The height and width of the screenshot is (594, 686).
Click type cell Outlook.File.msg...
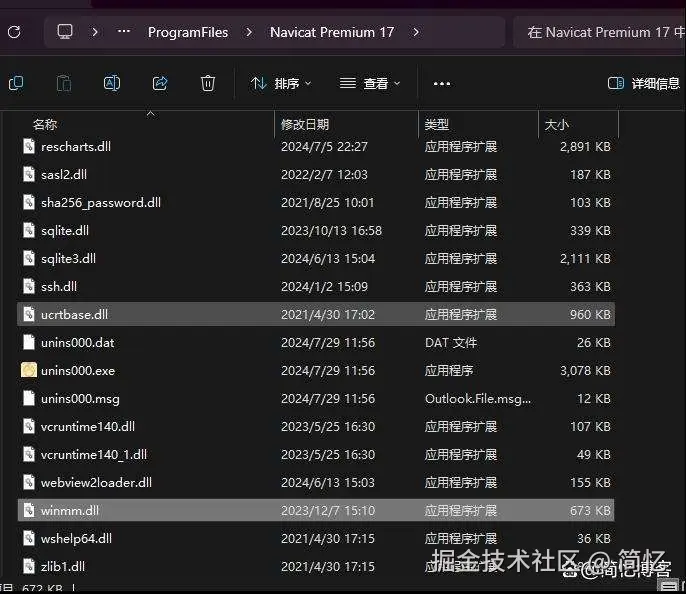tap(478, 398)
